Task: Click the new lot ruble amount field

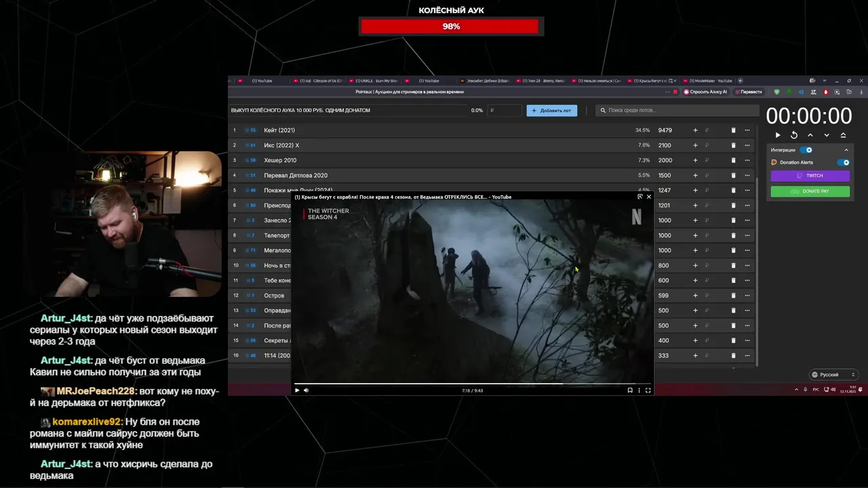Action: pos(505,110)
